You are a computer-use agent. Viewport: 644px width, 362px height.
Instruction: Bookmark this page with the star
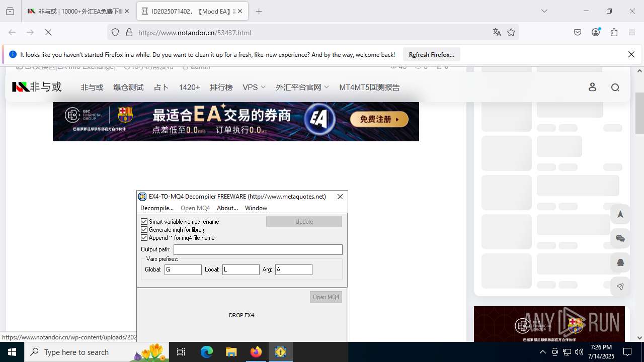pyautogui.click(x=511, y=32)
